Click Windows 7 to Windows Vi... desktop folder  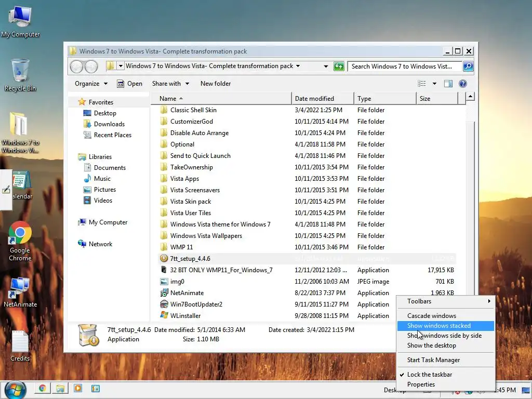(x=20, y=132)
